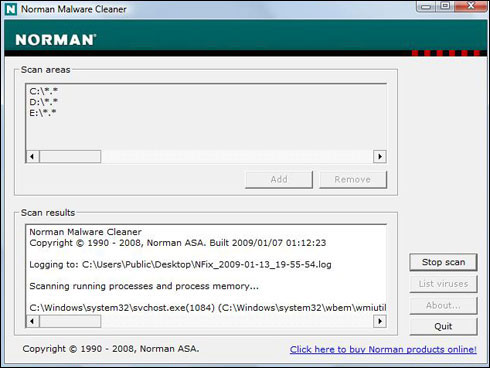This screenshot has width=490, height=368.
Task: Close the Norman Malware Cleaner window
Action: click(x=470, y=6)
